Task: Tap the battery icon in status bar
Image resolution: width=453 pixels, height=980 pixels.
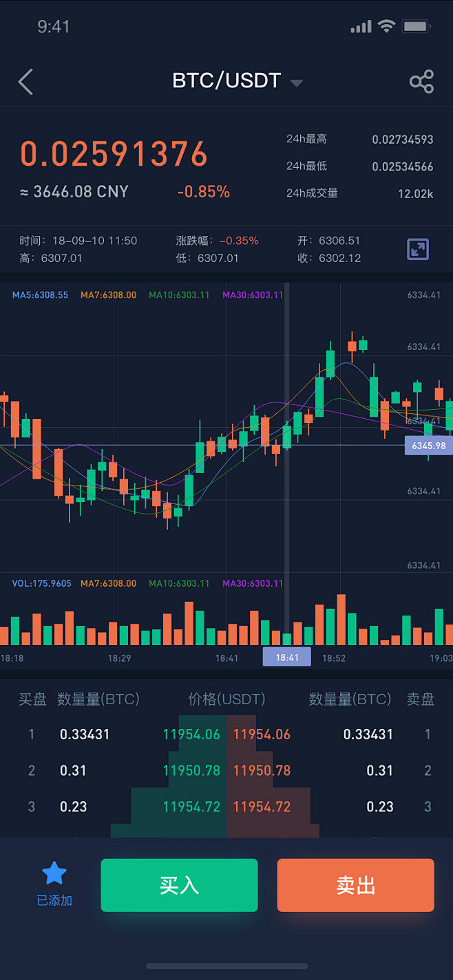Action: coord(417,27)
